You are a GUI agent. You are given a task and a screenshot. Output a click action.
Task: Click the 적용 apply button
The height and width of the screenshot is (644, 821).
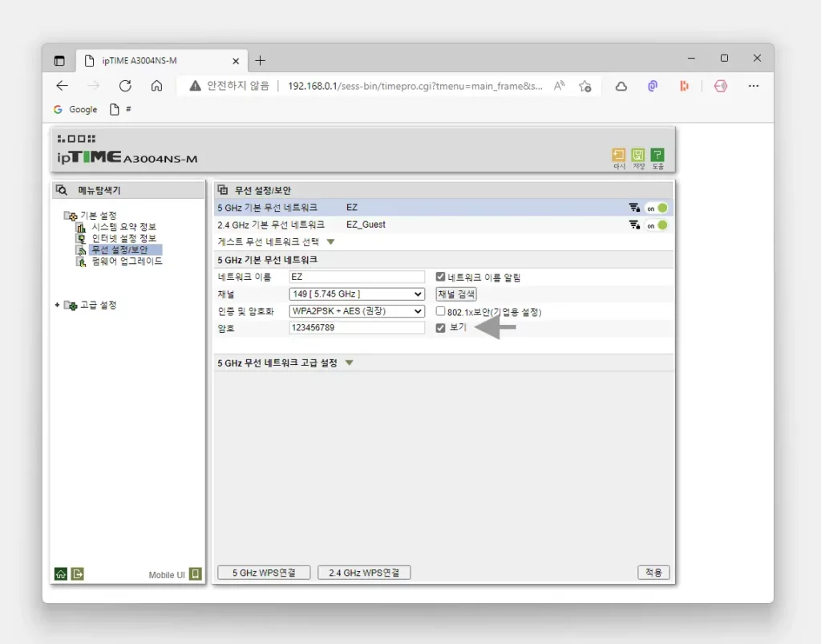click(653, 573)
